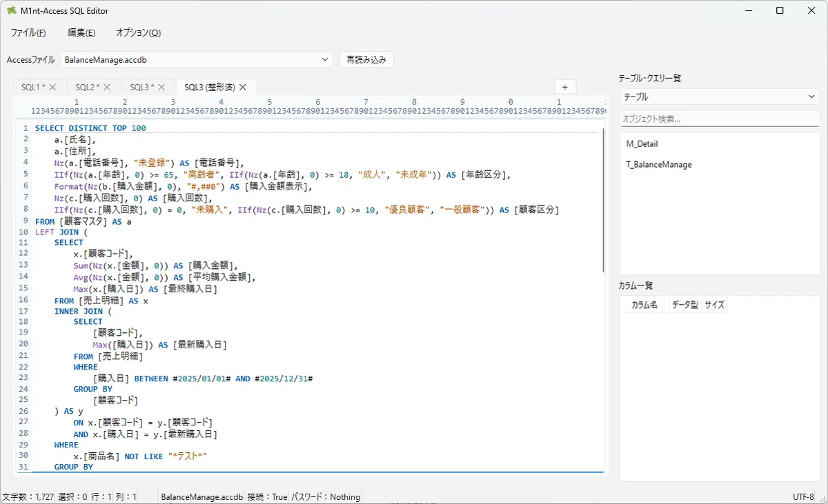Click the line with #2025/01/01# date range
828x504 pixels.
pyautogui.click(x=203, y=379)
